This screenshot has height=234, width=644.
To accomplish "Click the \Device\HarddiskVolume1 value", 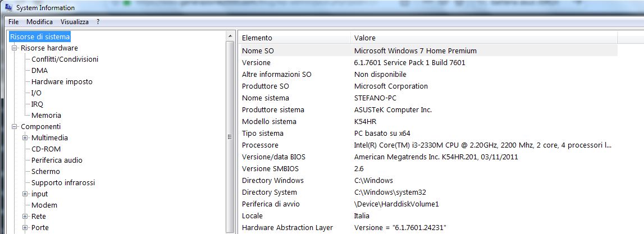I will (x=396, y=204).
